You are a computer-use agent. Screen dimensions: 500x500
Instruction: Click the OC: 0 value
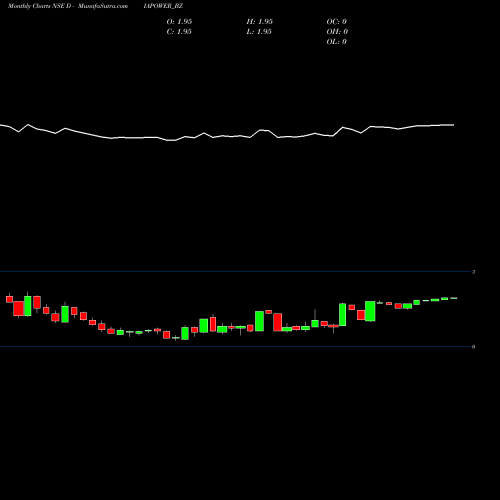(x=337, y=22)
